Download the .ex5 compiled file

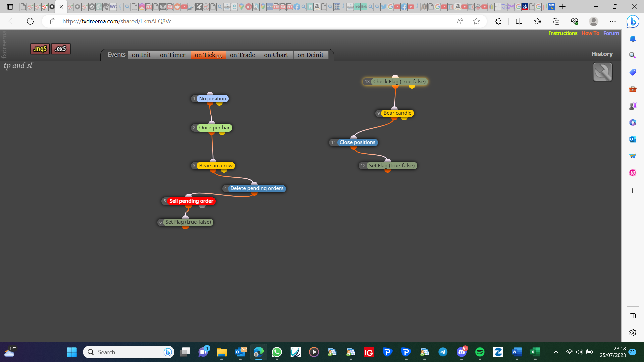tap(61, 49)
